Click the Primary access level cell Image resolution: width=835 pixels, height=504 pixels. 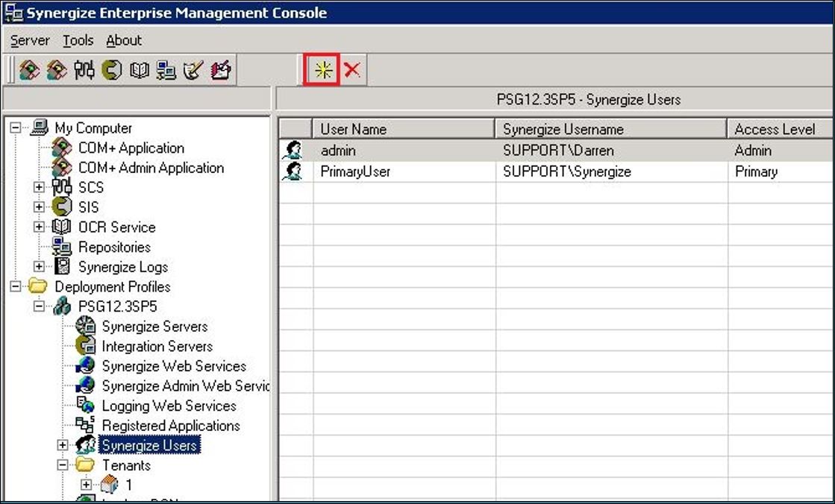781,171
